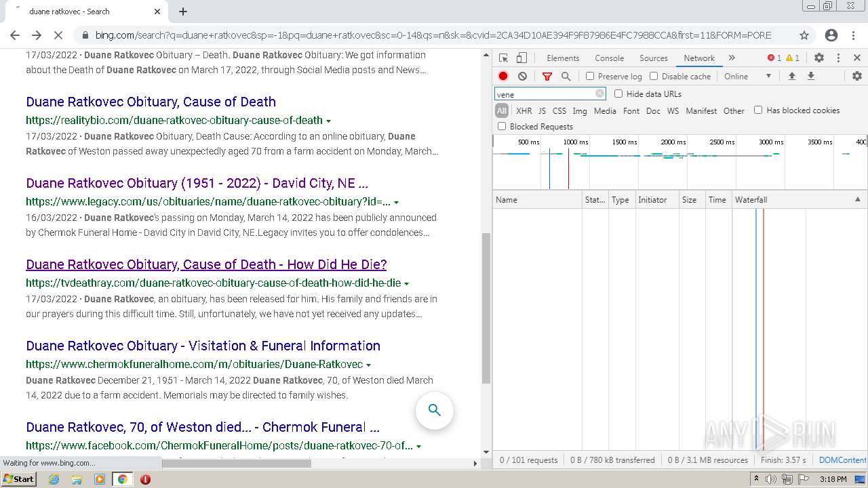Filter requests by Other
The image size is (868, 488).
tap(734, 110)
